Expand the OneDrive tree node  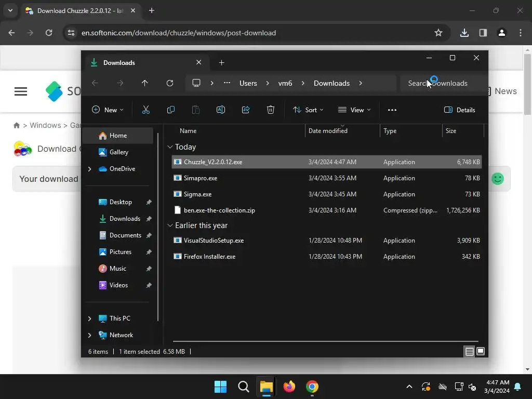[89, 169]
